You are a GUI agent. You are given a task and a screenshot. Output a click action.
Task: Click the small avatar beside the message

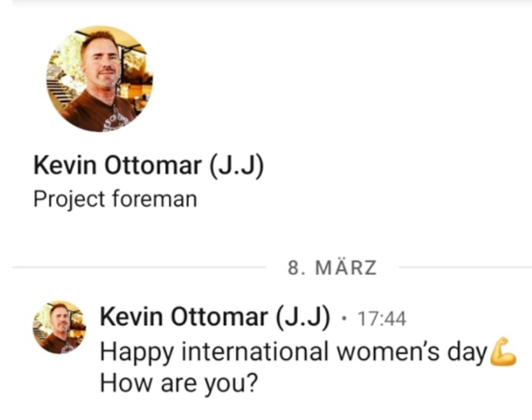[x=59, y=327]
